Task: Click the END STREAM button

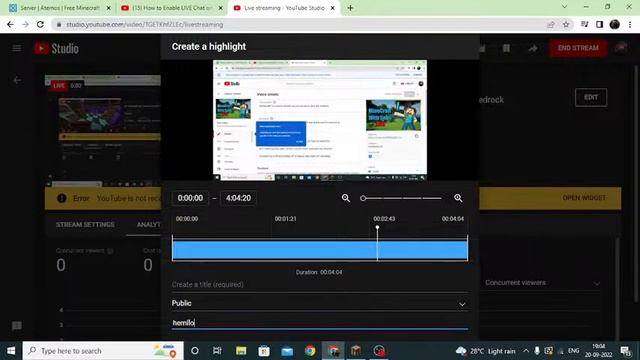Action: coord(578,48)
